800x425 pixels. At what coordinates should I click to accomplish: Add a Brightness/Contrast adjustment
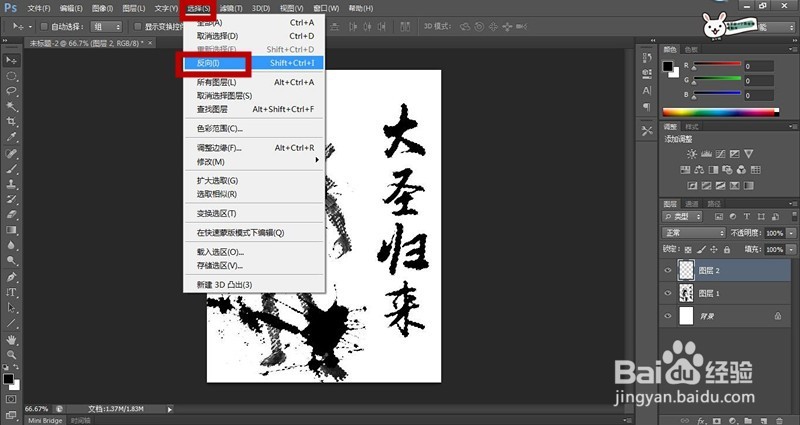[692, 154]
